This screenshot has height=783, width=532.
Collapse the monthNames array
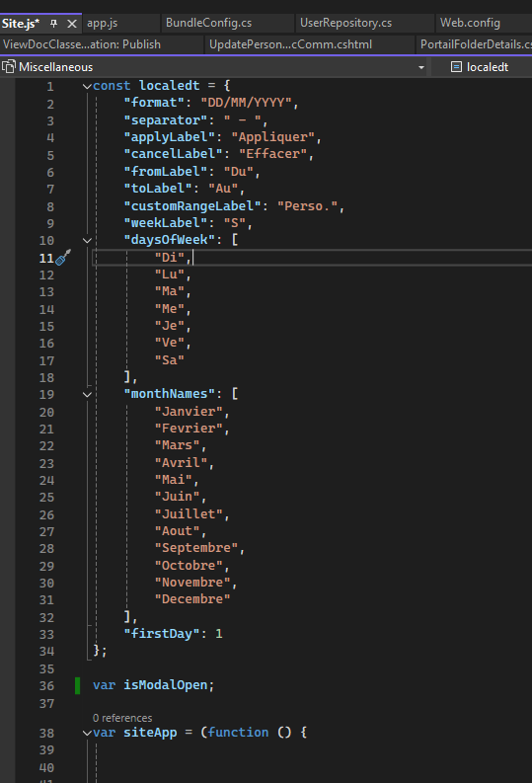tap(87, 395)
